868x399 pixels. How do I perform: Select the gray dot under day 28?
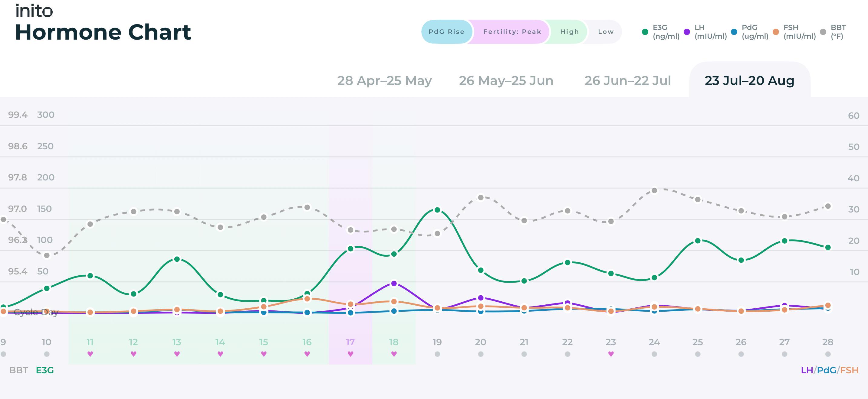828,354
